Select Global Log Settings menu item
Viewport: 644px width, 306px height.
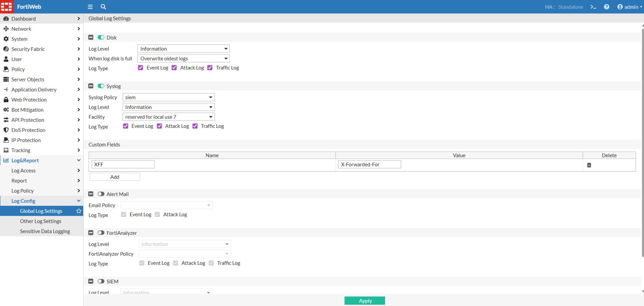[x=41, y=211]
